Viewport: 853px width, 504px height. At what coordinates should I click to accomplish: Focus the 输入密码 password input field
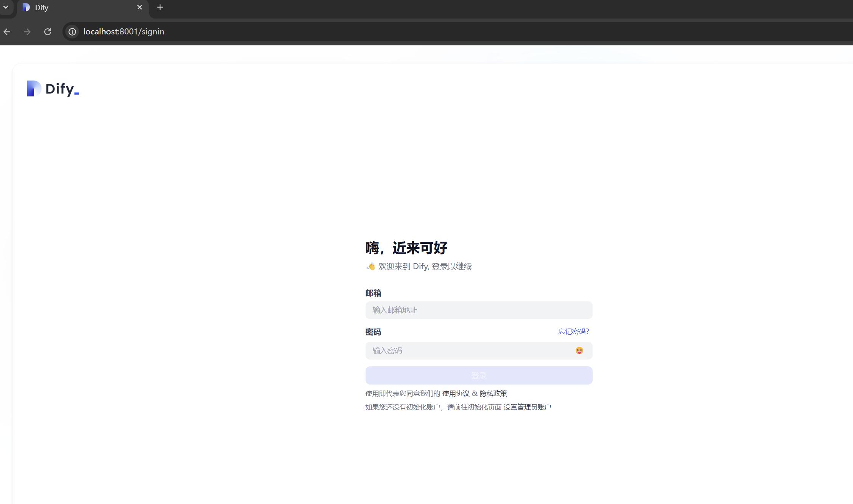(x=479, y=350)
